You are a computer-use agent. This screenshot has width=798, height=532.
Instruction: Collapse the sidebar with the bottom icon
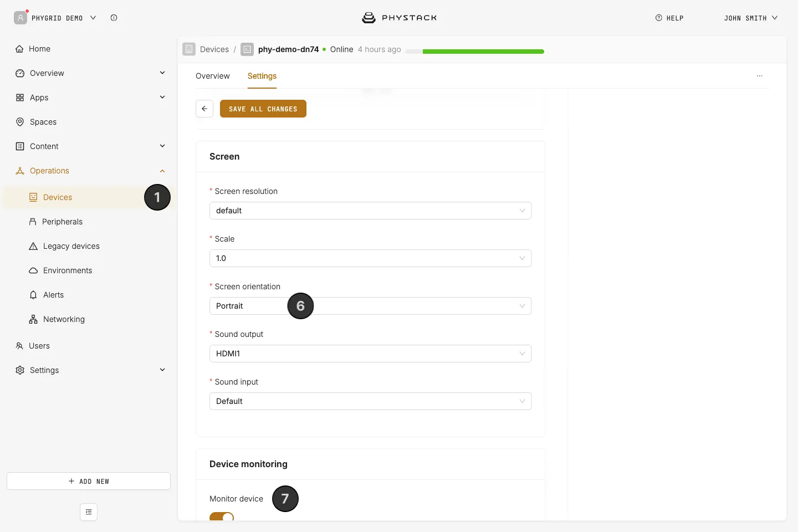tap(89, 512)
